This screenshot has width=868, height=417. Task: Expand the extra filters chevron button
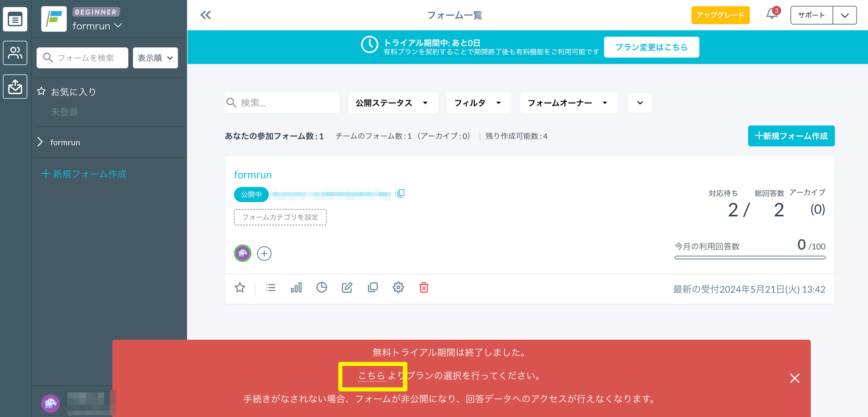point(640,103)
